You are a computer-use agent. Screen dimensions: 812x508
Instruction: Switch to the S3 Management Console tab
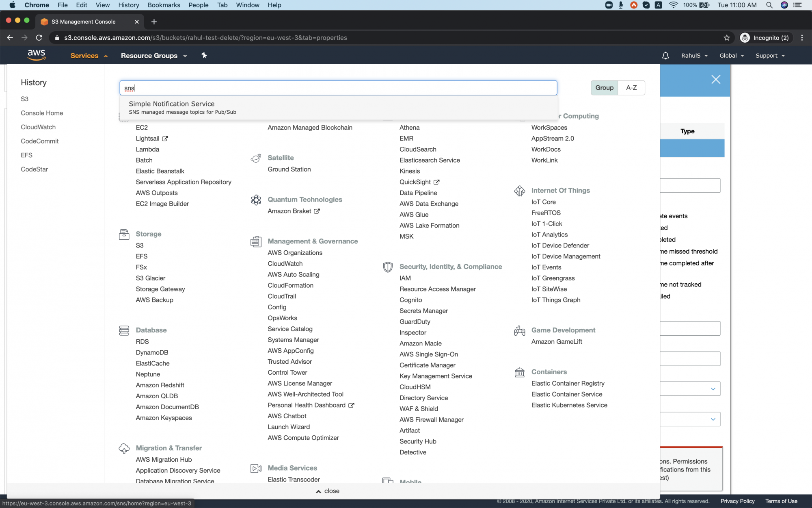83,22
